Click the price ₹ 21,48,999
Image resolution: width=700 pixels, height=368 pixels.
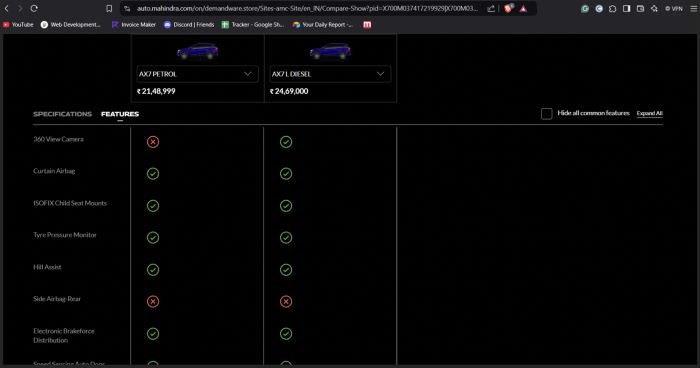click(x=156, y=91)
